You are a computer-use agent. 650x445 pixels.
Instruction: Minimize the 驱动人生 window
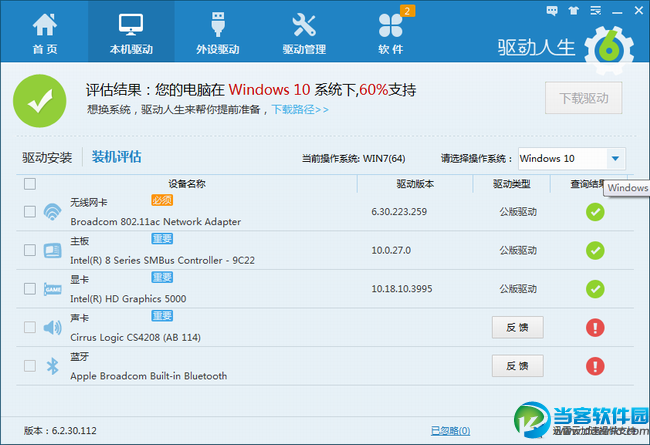(617, 12)
